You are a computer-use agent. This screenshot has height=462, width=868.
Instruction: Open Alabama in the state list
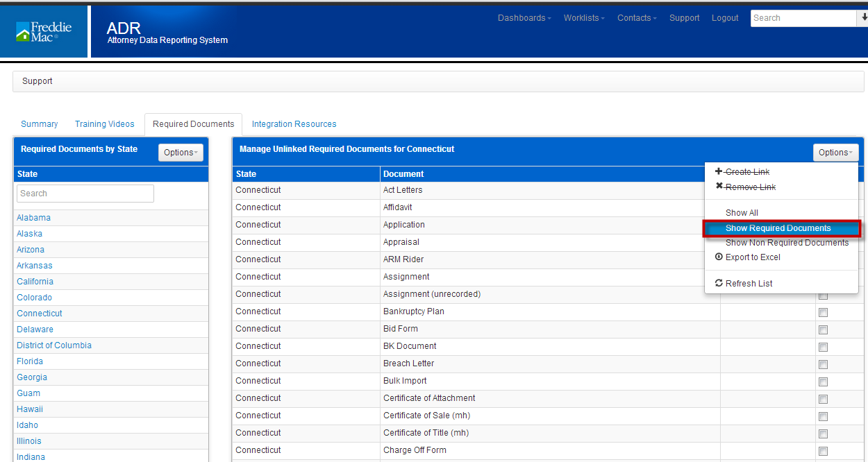[34, 218]
